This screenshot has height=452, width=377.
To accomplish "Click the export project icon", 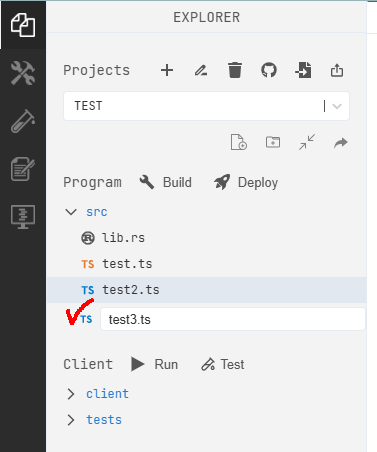I will tap(337, 70).
